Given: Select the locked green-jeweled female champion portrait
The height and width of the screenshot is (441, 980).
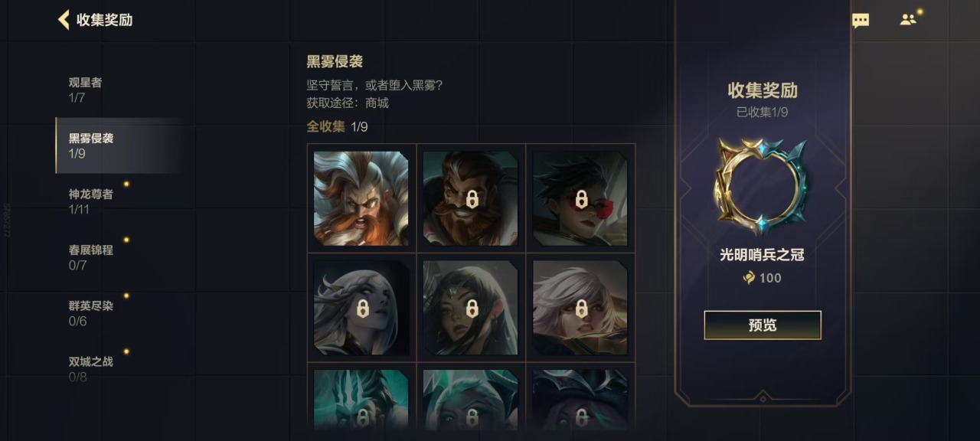Looking at the screenshot, I should click(471, 308).
